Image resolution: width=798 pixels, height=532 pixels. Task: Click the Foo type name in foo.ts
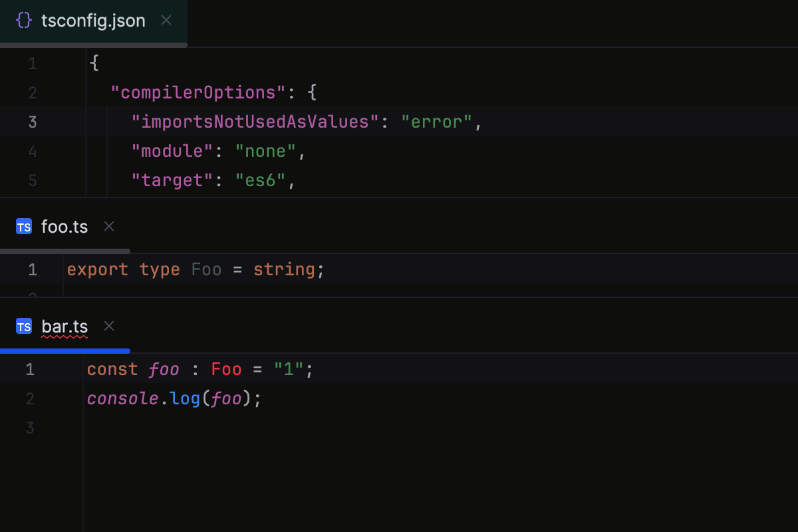point(206,269)
